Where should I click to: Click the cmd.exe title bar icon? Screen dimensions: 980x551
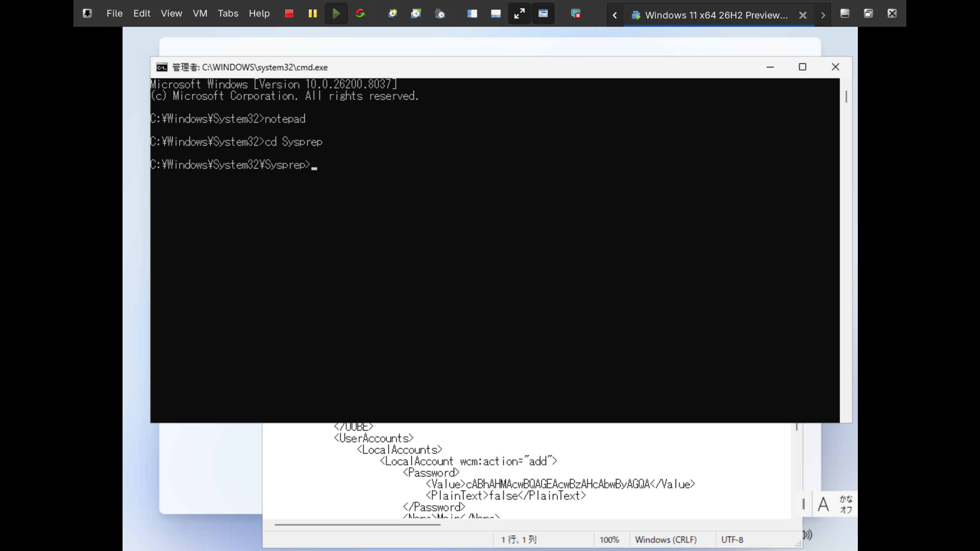(x=162, y=67)
